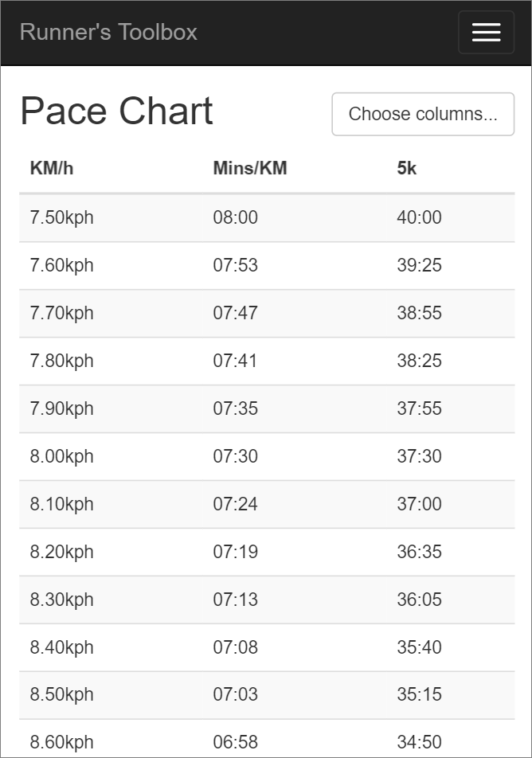Select the 34:50 5k time cell
The width and height of the screenshot is (532, 758).
(x=419, y=742)
